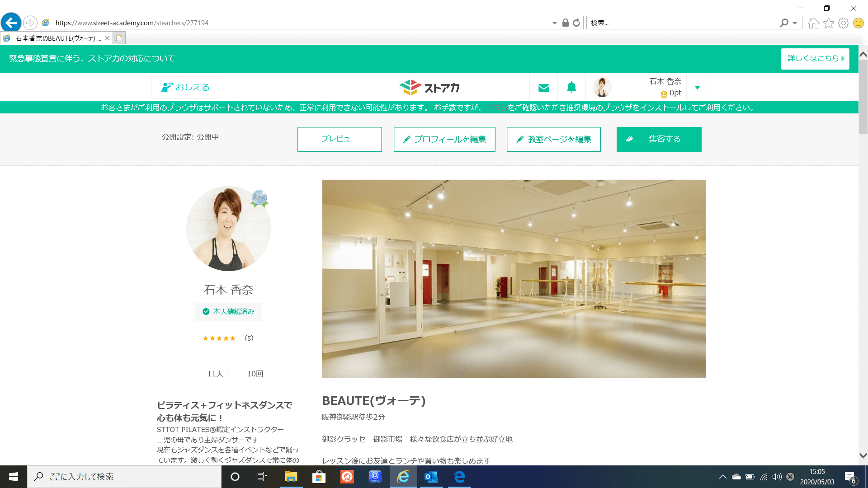Click the プレビュー button
The image size is (868, 488).
click(x=340, y=139)
